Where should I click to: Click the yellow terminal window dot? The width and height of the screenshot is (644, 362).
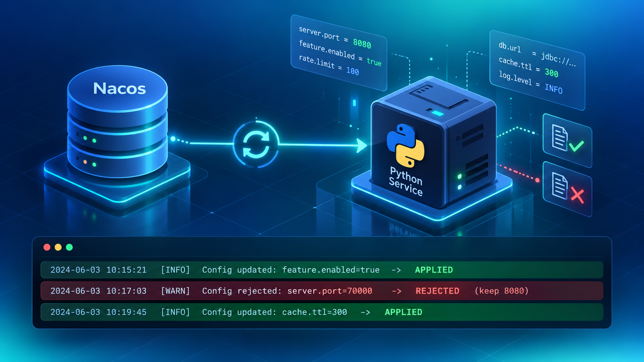(58, 247)
